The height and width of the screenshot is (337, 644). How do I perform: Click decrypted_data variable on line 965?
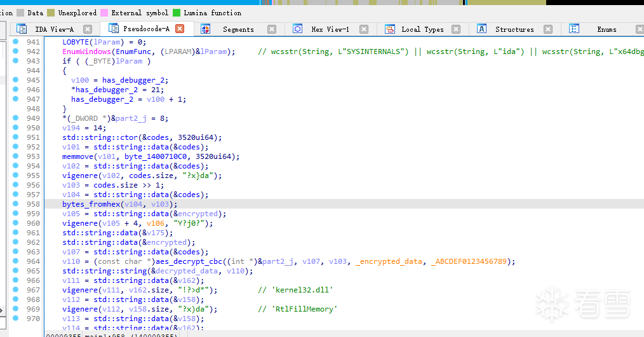(x=187, y=271)
